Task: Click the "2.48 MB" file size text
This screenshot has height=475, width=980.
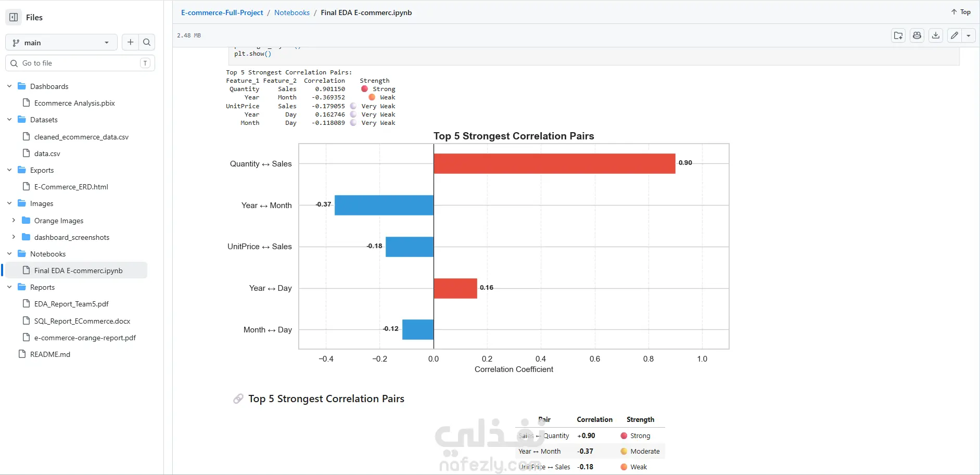Action: pos(189,35)
